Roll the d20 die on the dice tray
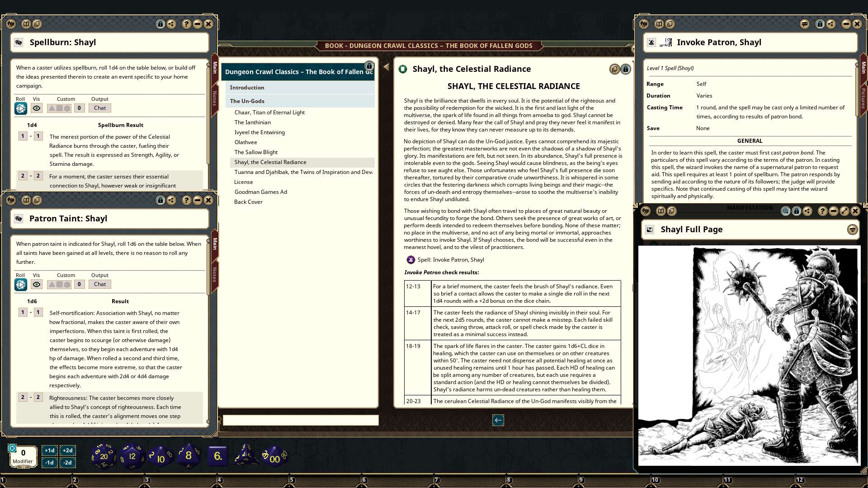Image resolution: width=868 pixels, height=488 pixels. click(x=104, y=456)
